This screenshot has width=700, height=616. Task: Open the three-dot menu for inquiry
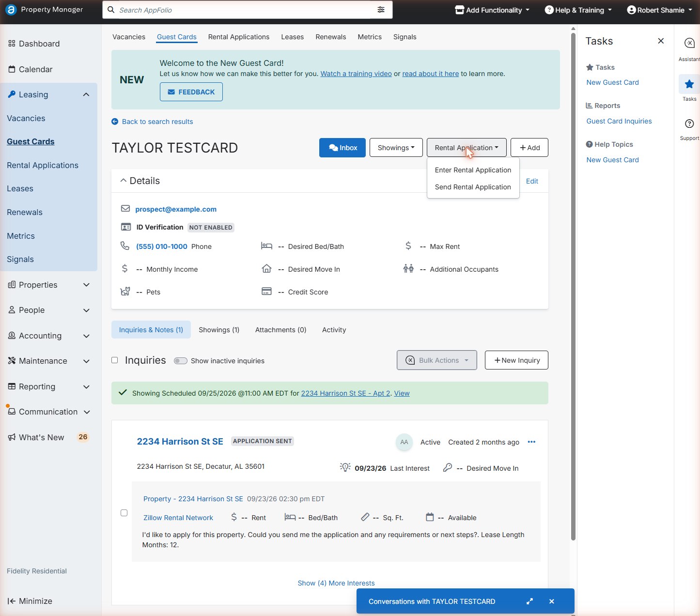pyautogui.click(x=531, y=442)
